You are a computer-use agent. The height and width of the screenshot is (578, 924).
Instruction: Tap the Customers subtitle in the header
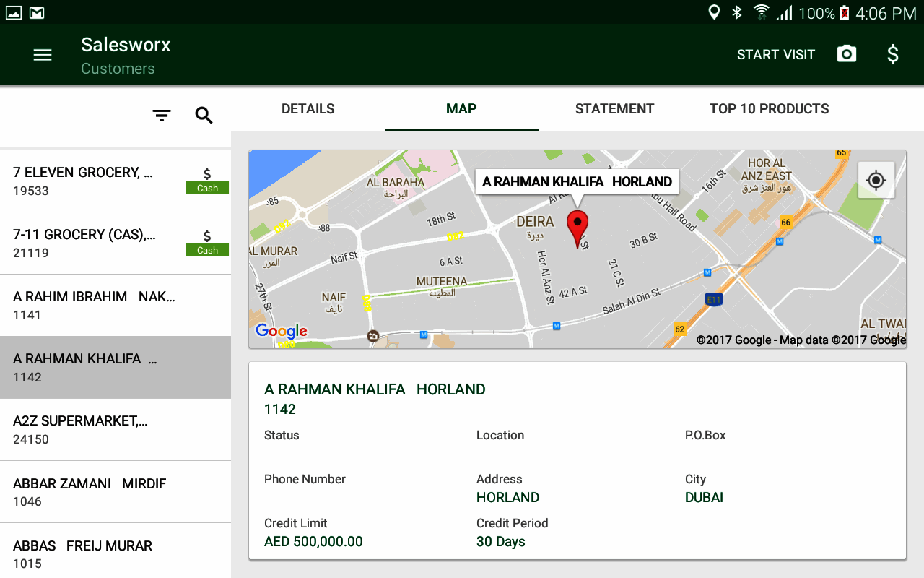118,69
